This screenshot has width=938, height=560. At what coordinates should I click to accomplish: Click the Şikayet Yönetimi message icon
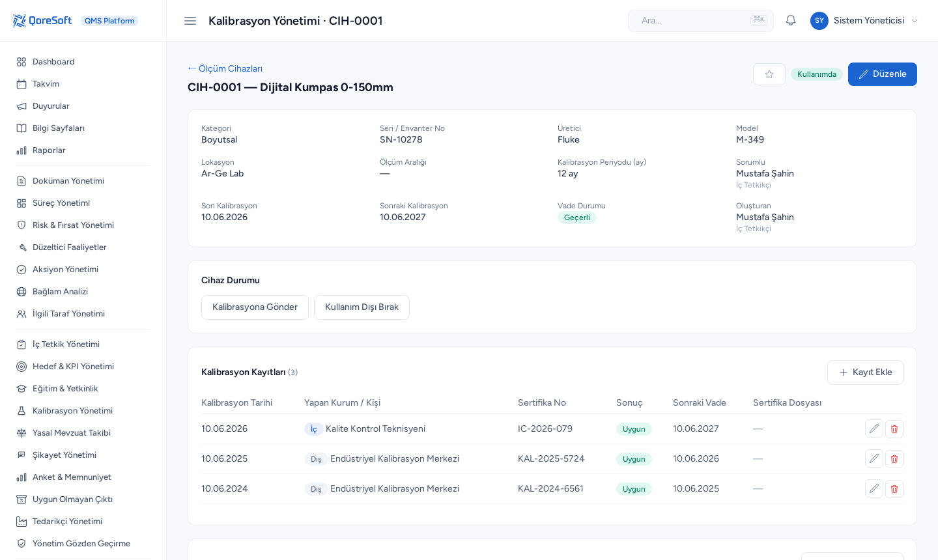(x=21, y=455)
